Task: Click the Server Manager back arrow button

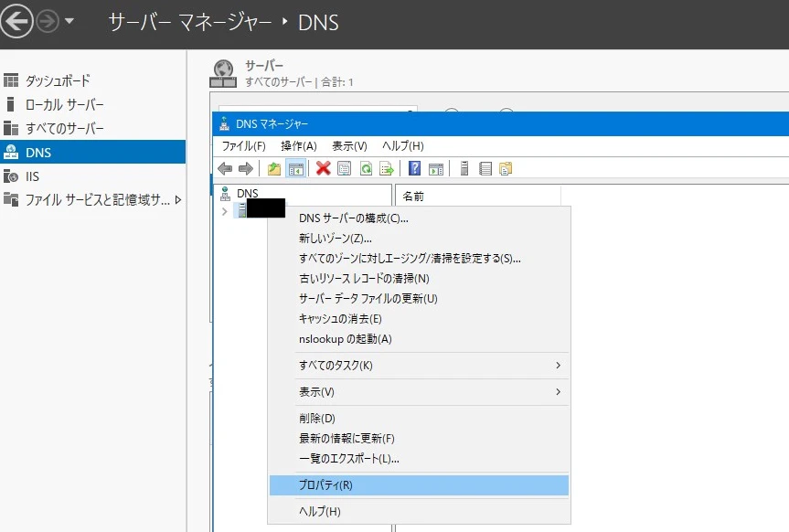Action: point(16,21)
